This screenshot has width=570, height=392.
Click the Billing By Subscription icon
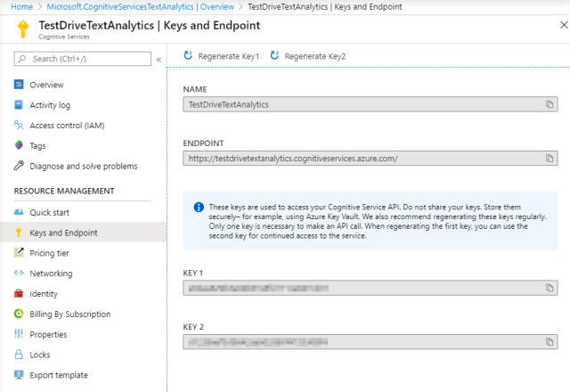point(19,314)
